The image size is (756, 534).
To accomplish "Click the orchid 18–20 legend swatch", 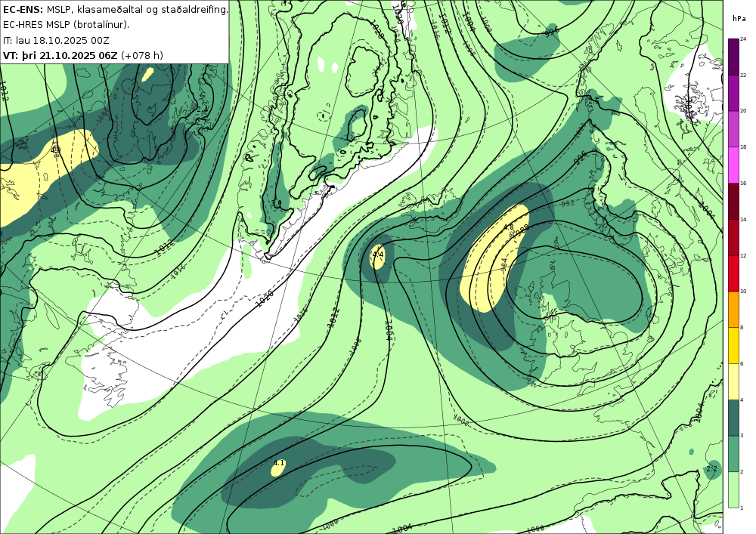I will [x=733, y=129].
